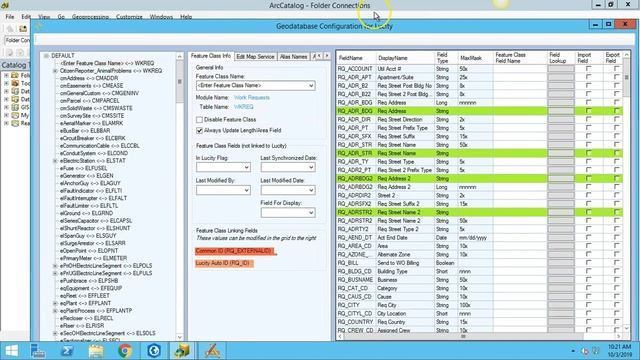
Task: Launch PowerShell from the taskbar
Action: (x=67, y=351)
